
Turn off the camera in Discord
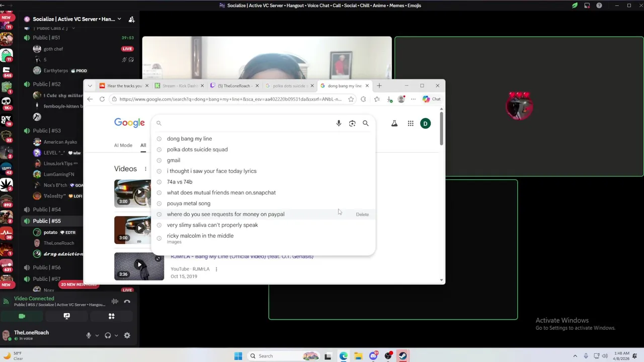pos(22,316)
